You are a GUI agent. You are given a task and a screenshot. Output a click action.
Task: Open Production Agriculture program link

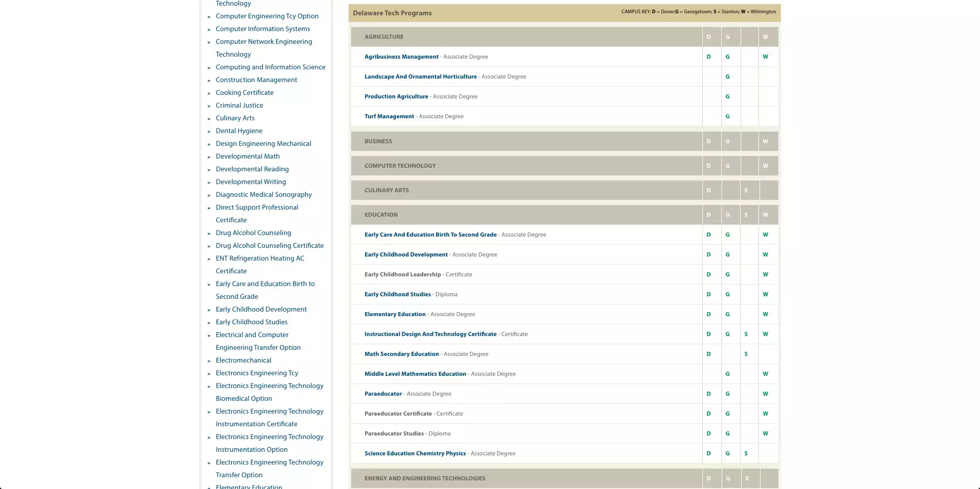point(396,96)
